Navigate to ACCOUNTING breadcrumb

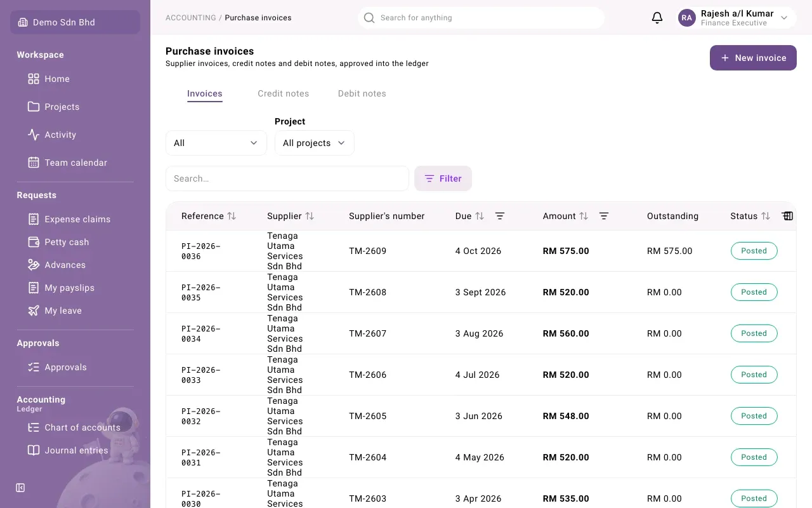coord(191,18)
